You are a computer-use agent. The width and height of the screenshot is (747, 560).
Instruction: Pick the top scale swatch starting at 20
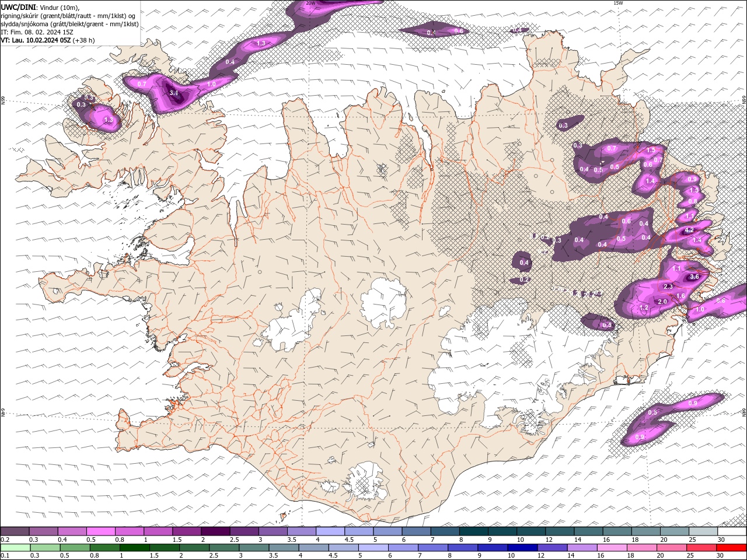click(x=675, y=531)
